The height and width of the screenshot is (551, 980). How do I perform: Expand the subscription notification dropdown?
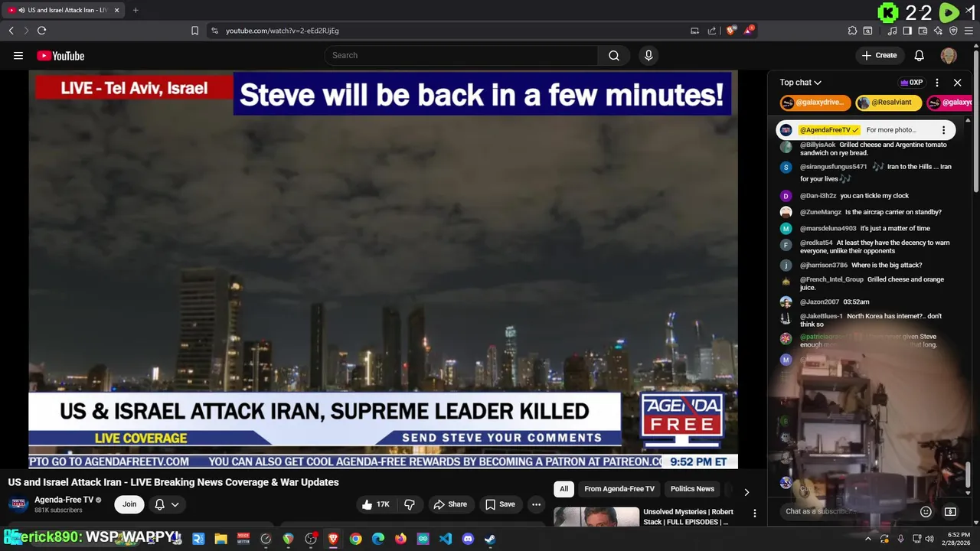(166, 504)
